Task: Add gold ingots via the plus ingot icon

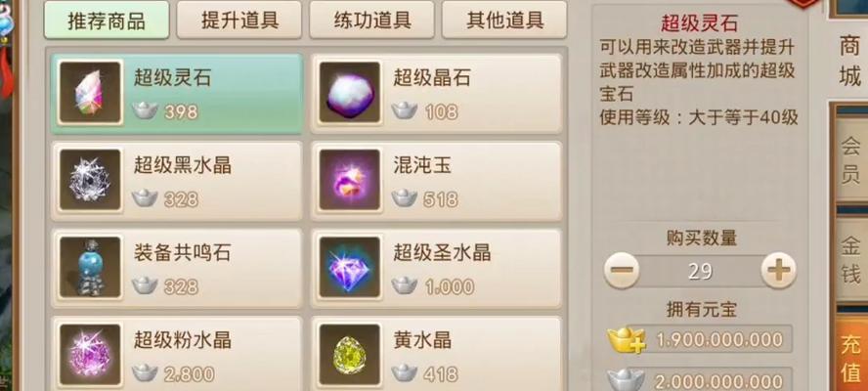Action: tap(627, 340)
